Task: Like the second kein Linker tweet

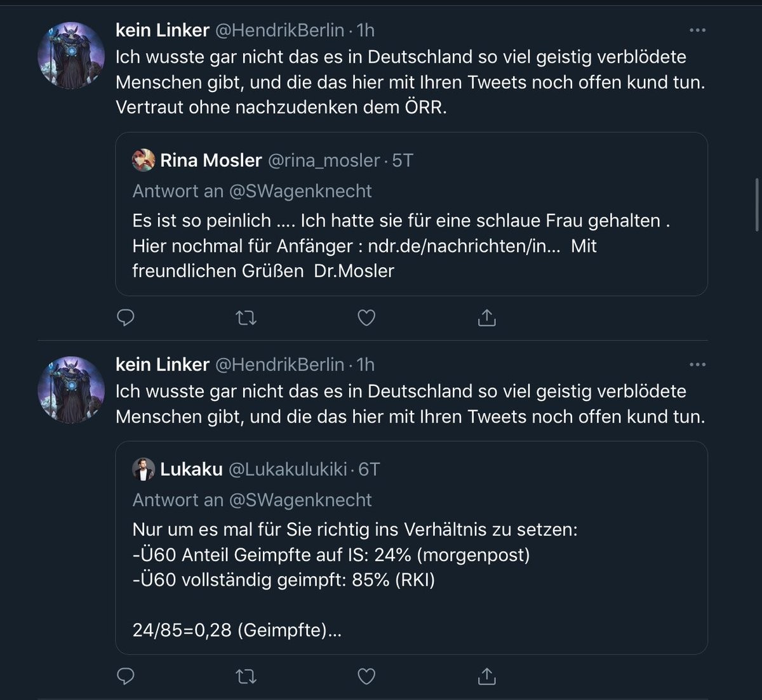Action: [366, 677]
